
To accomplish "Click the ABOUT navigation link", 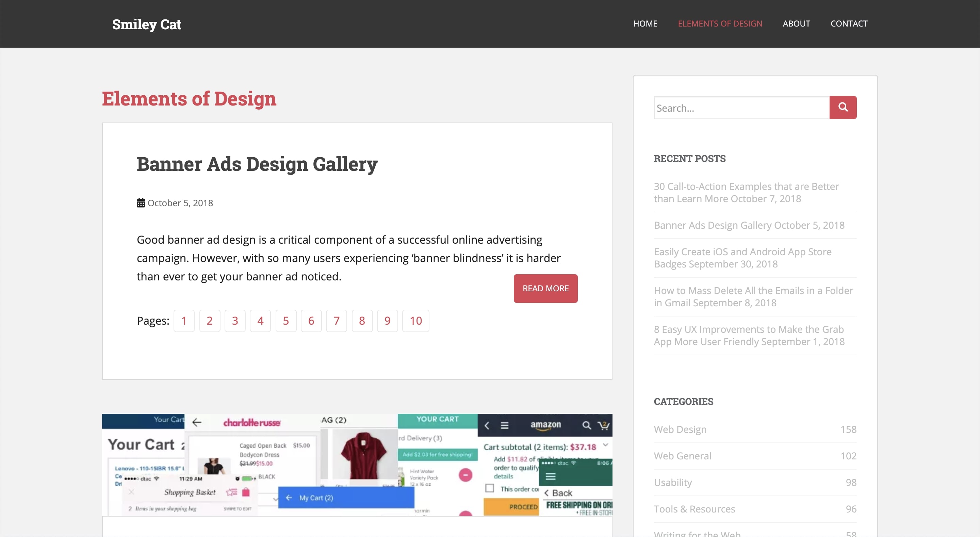I will 797,23.
